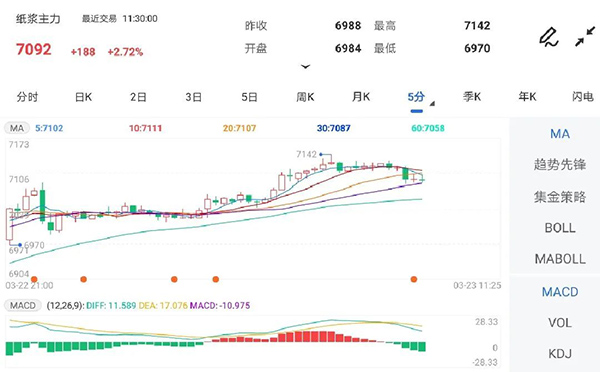Click the 7142 high price marker dot

(x=321, y=154)
